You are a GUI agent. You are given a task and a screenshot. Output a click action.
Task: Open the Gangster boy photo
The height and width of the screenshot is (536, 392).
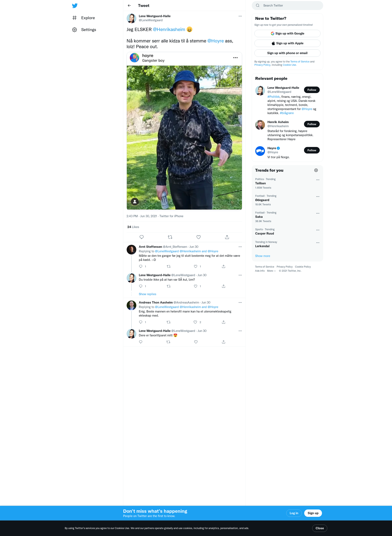click(x=184, y=138)
